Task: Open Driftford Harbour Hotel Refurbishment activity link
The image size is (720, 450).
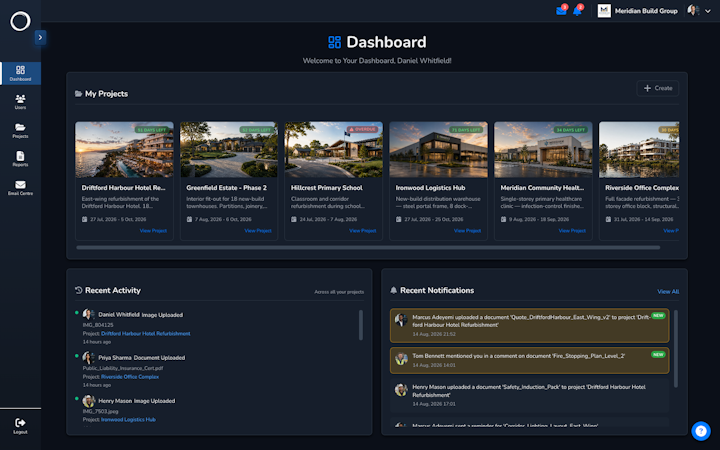Action: click(146, 333)
